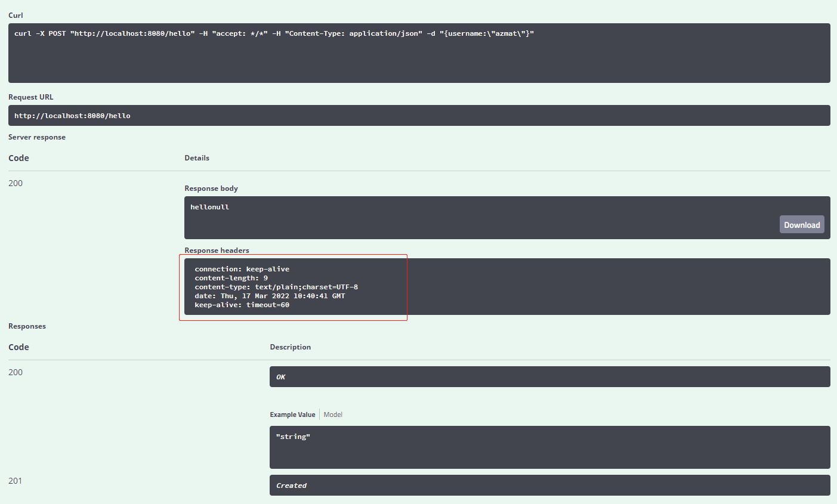Screen dimensions: 837x504
Task: Click the hellonull response body text
Action: 209,207
